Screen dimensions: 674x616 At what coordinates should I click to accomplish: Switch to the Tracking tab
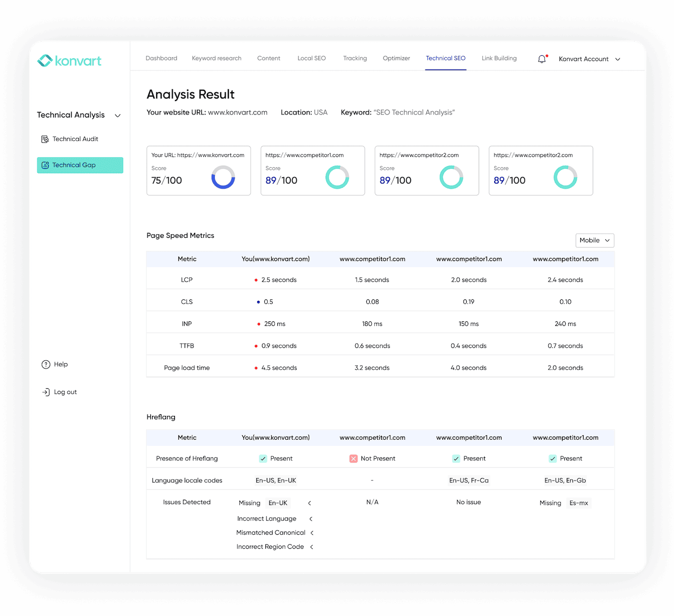tap(355, 58)
